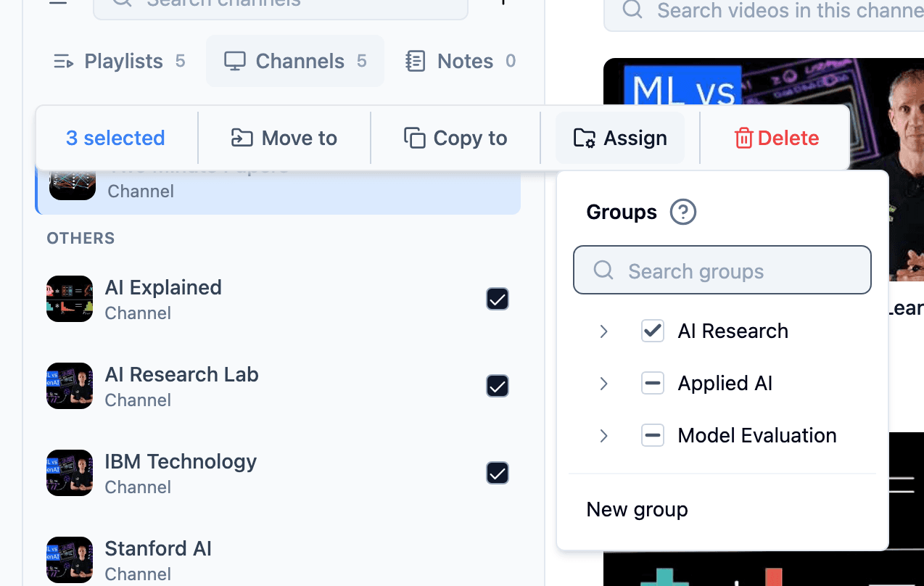
Task: Create a New group
Action: click(x=638, y=510)
